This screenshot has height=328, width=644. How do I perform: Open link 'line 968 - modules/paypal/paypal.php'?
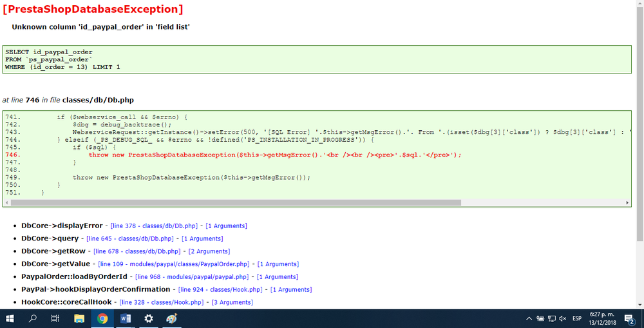[x=192, y=276]
